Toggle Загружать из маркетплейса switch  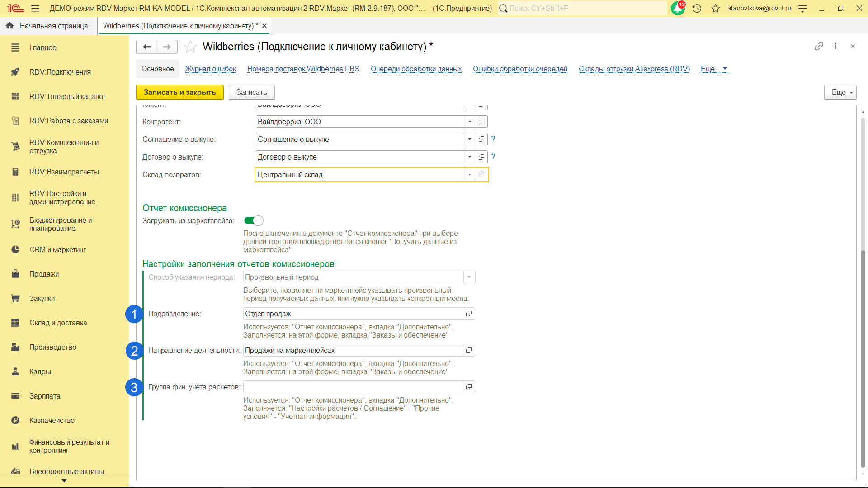pos(253,221)
